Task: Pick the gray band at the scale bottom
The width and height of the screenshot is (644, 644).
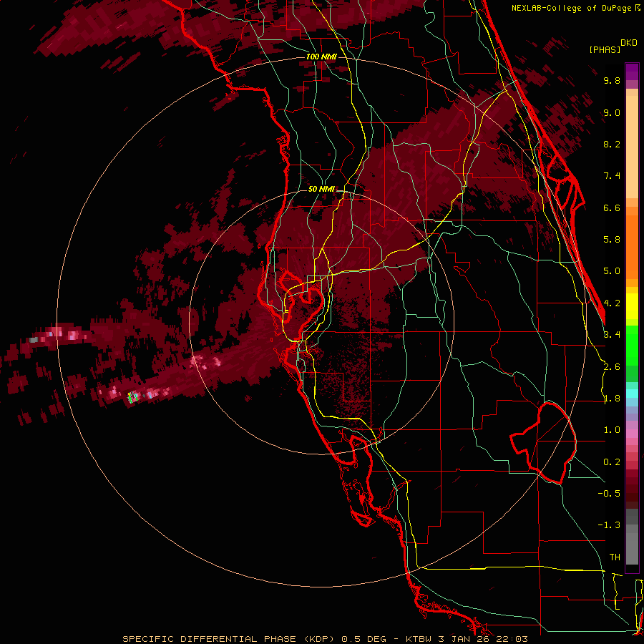Action: click(x=632, y=538)
